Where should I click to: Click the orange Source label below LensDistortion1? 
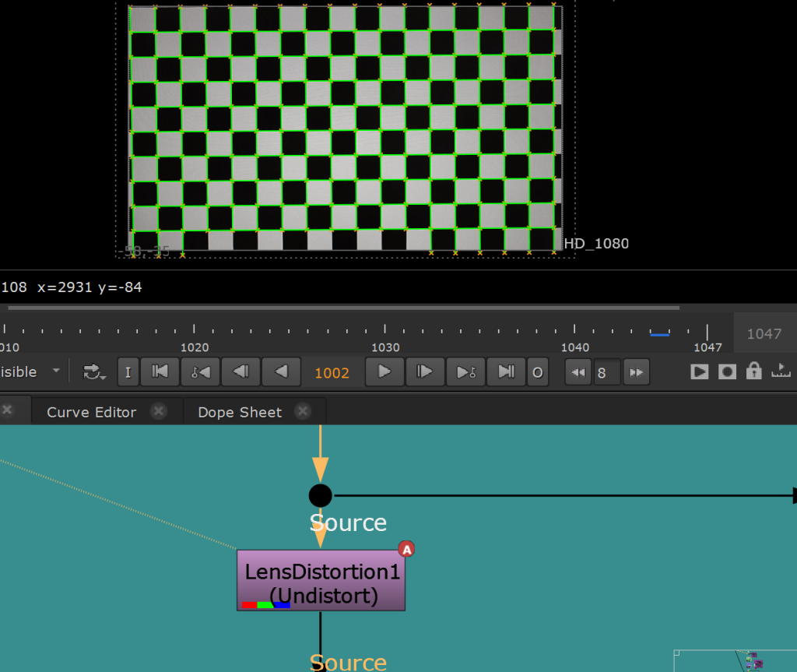(x=348, y=662)
